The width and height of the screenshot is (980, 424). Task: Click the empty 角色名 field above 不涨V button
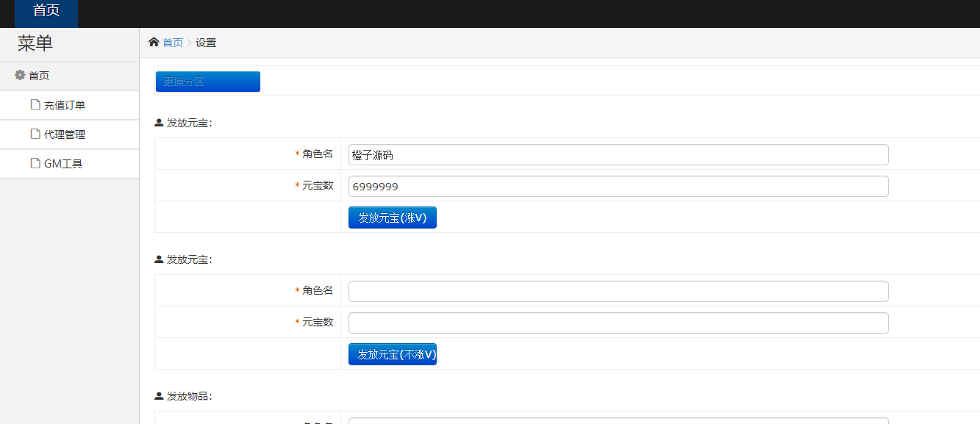click(x=618, y=292)
